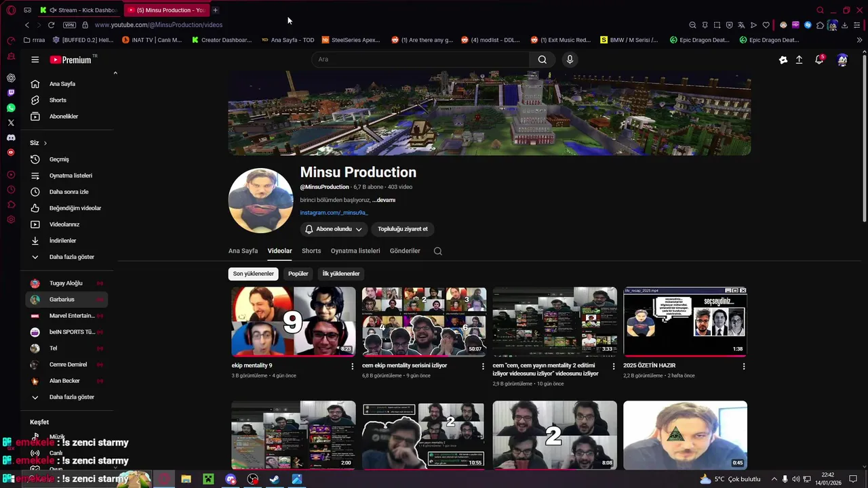Open the ekip mentality 9 video thumbnail
This screenshot has height=488, width=868.
293,322
